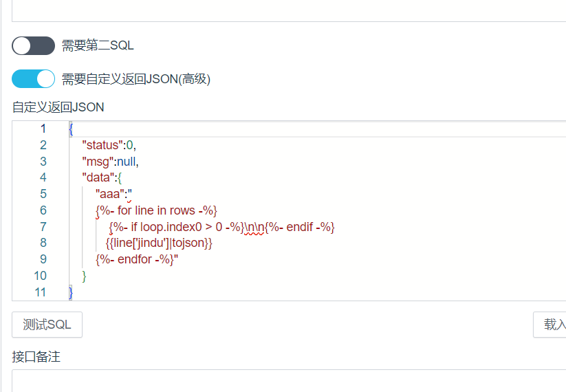The image size is (566, 392).
Task: Click the 需要第二SQL label text
Action: pos(98,46)
